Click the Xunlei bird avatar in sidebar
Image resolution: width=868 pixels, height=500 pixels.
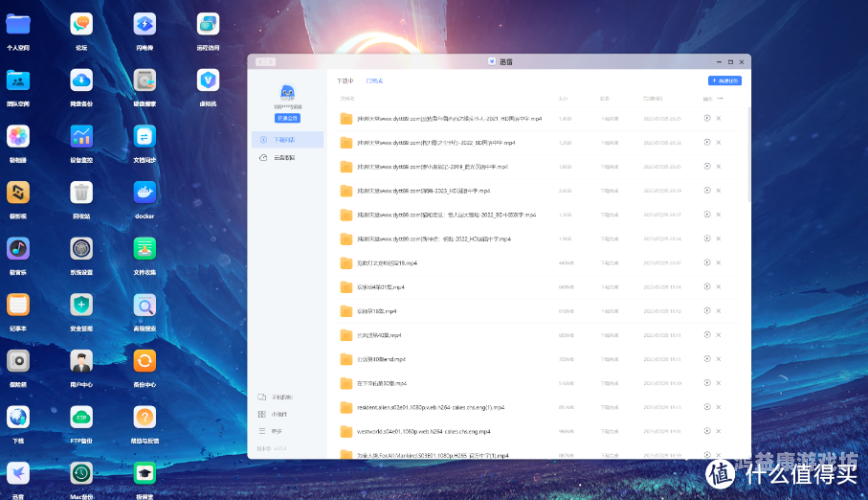[x=287, y=93]
